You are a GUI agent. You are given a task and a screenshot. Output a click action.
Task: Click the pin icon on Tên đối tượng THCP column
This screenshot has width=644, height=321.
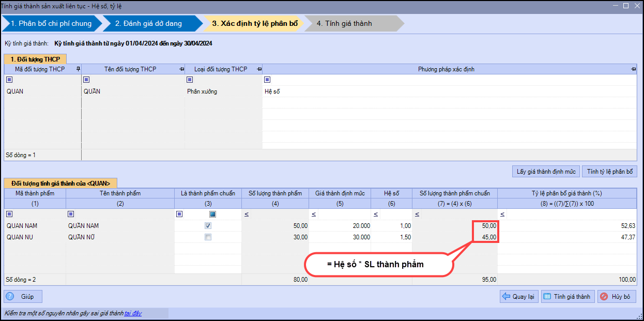(182, 69)
